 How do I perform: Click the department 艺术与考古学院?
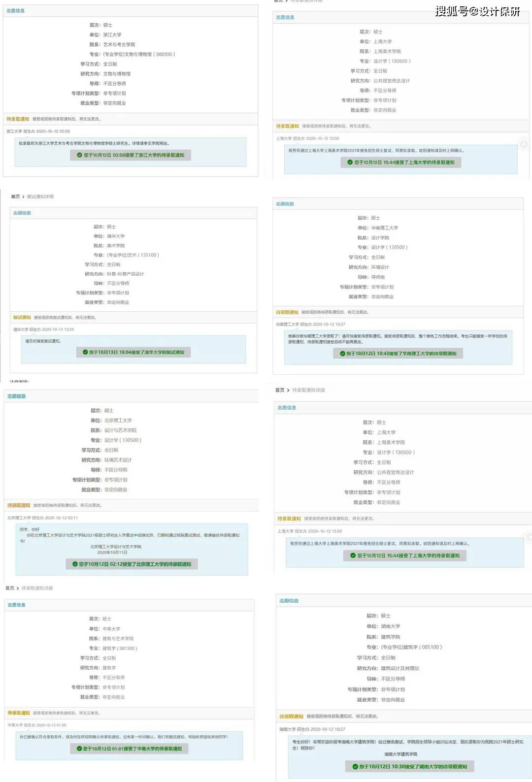(x=119, y=44)
